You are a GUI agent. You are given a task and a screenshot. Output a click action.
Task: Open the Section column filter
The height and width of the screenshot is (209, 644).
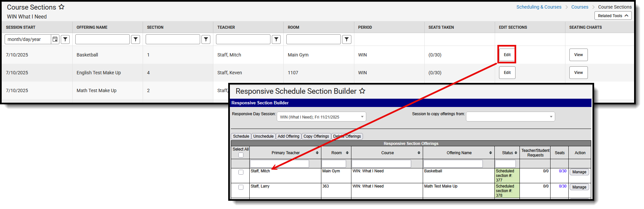click(x=206, y=39)
